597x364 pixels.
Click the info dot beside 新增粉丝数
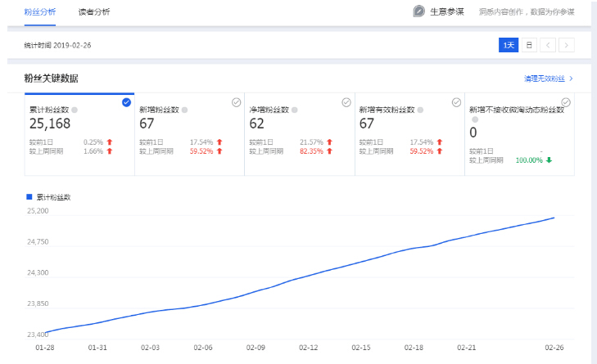(184, 110)
